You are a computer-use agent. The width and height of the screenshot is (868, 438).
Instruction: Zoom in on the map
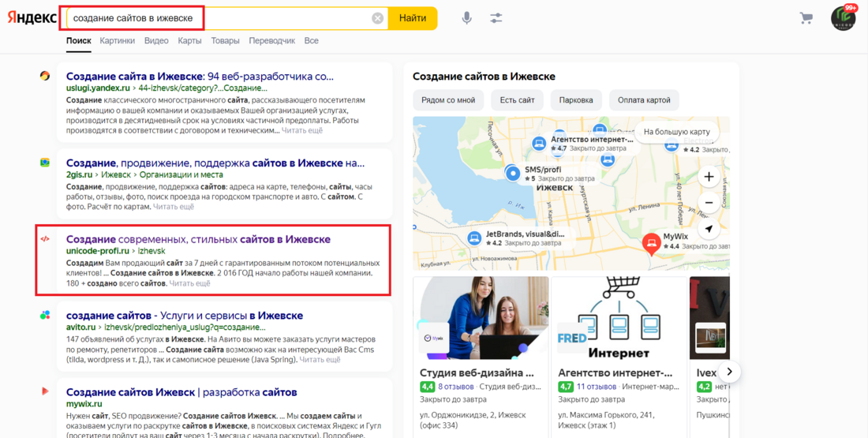[x=709, y=178]
